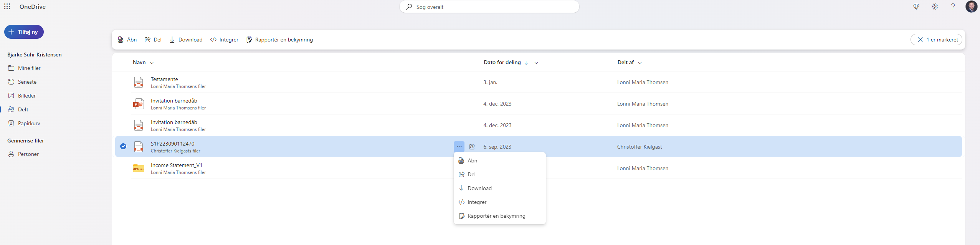Choose Rapportér en bekymring in context menu
980x245 pixels.
(x=500, y=216)
